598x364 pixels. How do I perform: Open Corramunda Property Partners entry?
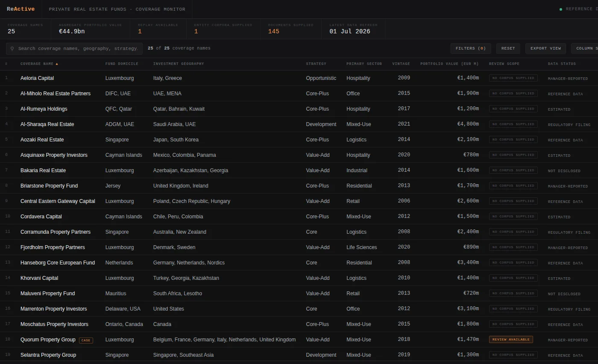pos(56,232)
